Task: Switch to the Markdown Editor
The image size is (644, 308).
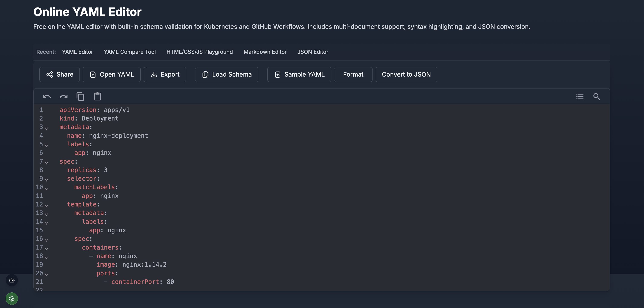Action: (x=265, y=52)
